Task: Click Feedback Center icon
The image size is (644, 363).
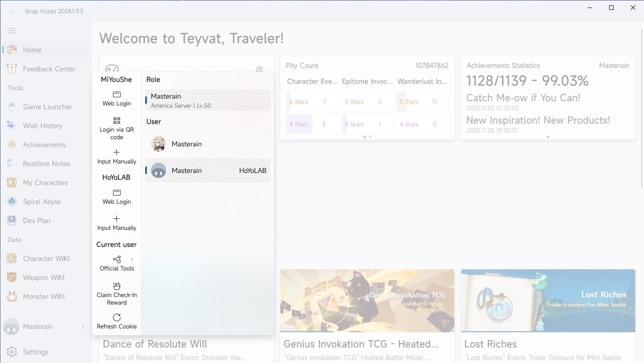Action: pyautogui.click(x=12, y=69)
